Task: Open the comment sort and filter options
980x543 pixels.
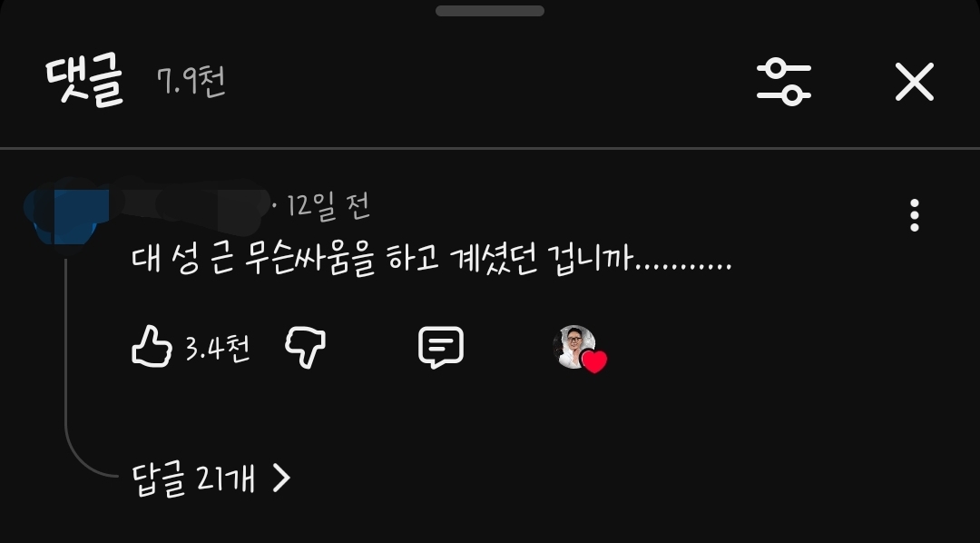Action: (x=784, y=82)
